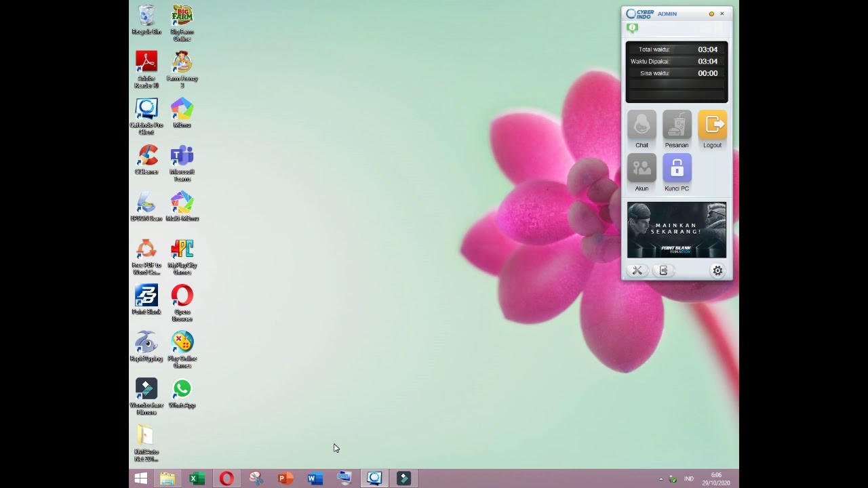Open Word from the taskbar

(315, 479)
